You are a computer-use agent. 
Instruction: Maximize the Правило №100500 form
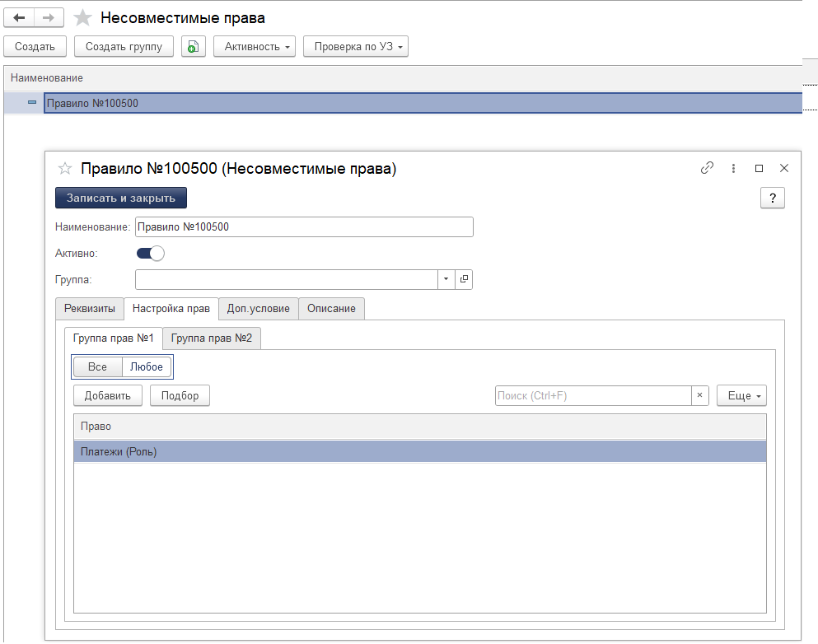(759, 168)
